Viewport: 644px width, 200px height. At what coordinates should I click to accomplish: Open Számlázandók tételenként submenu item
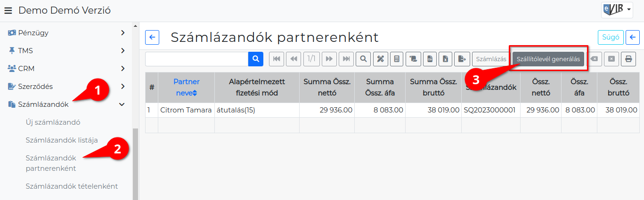(72, 186)
